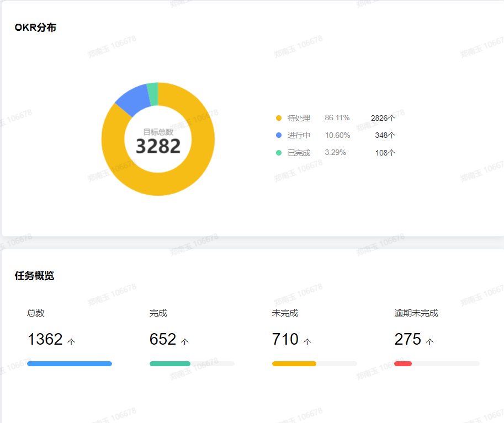Click the 2826个 count value
Screen dimensions: 504x423
(x=383, y=118)
